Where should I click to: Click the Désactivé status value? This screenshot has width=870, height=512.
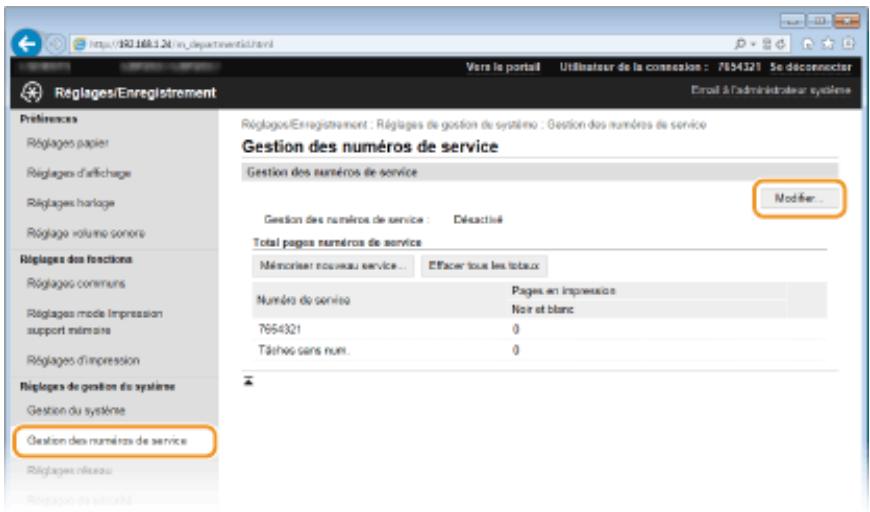[478, 220]
